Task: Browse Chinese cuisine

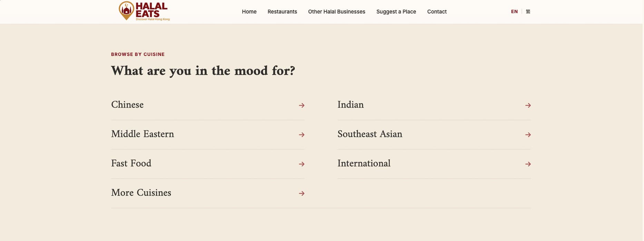Action: (208, 105)
